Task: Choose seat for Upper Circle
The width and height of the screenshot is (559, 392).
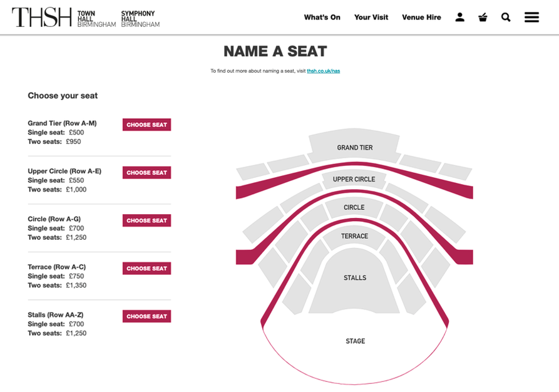Action: point(147,173)
